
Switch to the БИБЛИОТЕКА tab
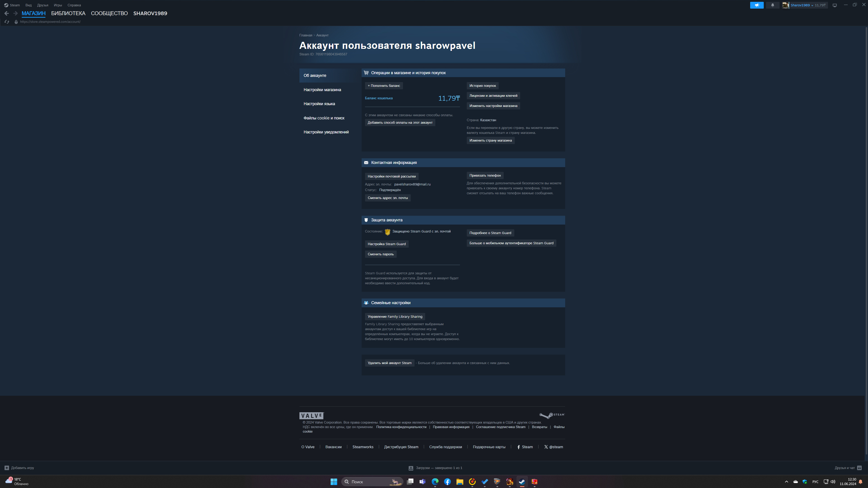click(68, 14)
